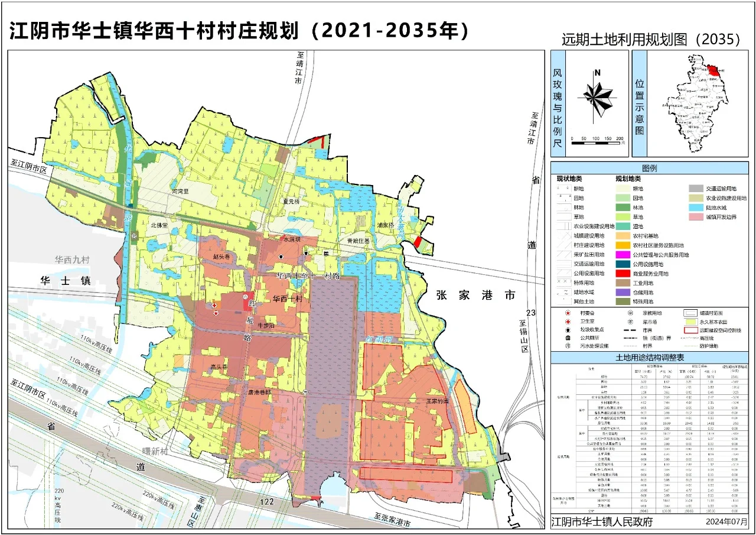Click the 城镇建设用地 hatch pattern symbol
This screenshot has width=756, height=535.
tap(564, 236)
